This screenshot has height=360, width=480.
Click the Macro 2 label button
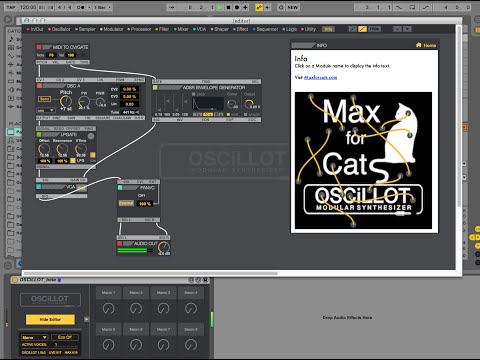(x=136, y=293)
